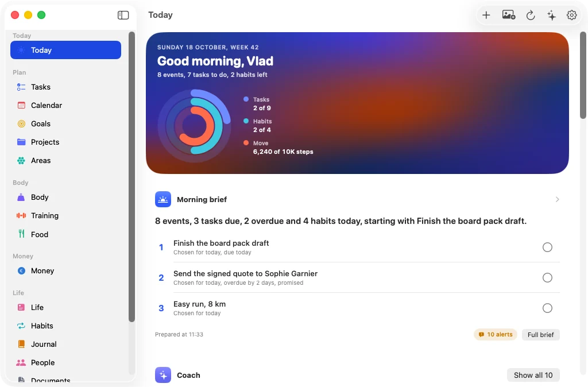Click 'Chosen for today, due today' subtitle

click(x=212, y=253)
